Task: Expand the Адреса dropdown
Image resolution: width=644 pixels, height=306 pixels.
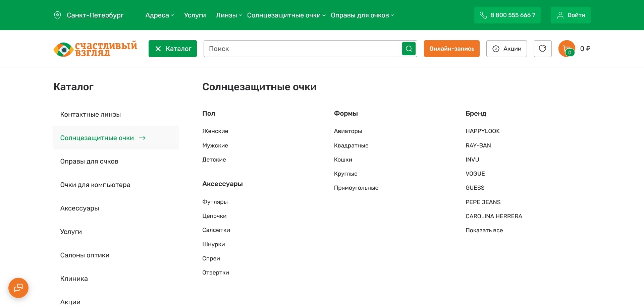Action: pos(159,15)
